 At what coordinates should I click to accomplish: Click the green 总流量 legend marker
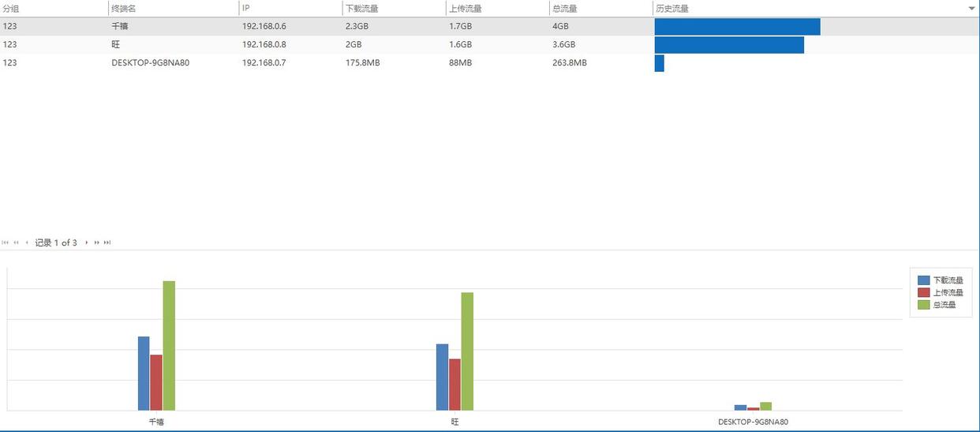tap(923, 304)
